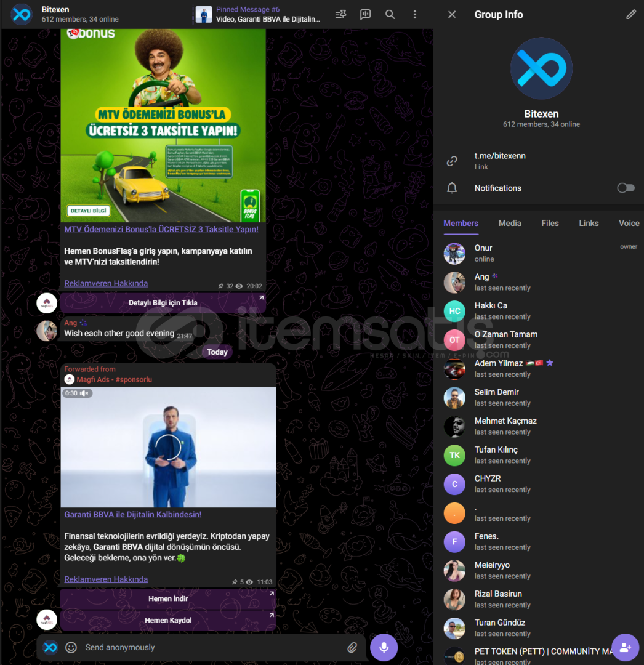Switch to the Members tab

point(461,223)
